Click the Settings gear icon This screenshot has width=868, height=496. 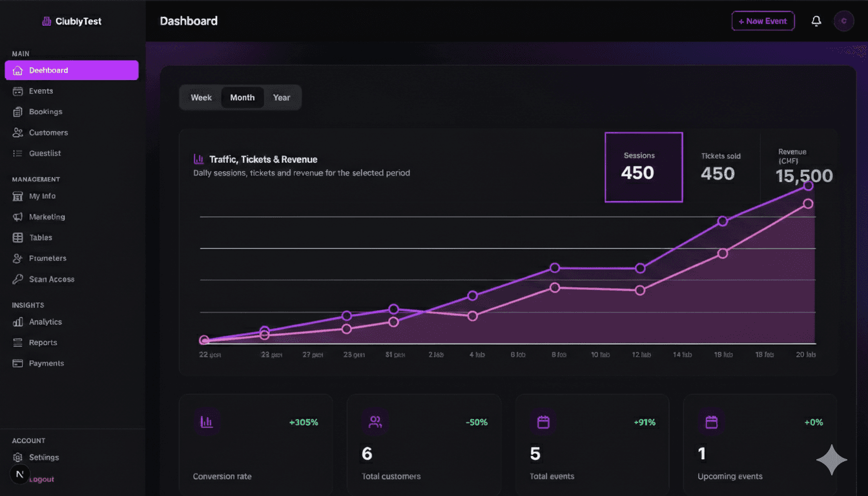[17, 457]
